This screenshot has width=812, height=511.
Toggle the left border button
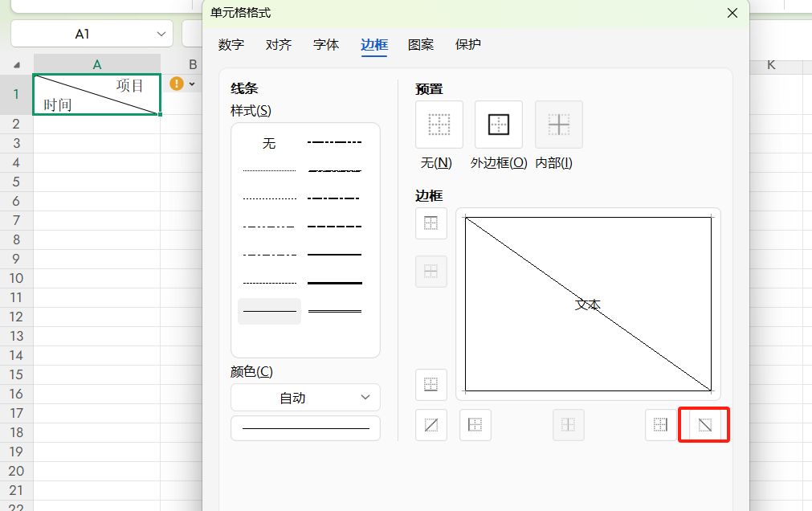point(475,425)
